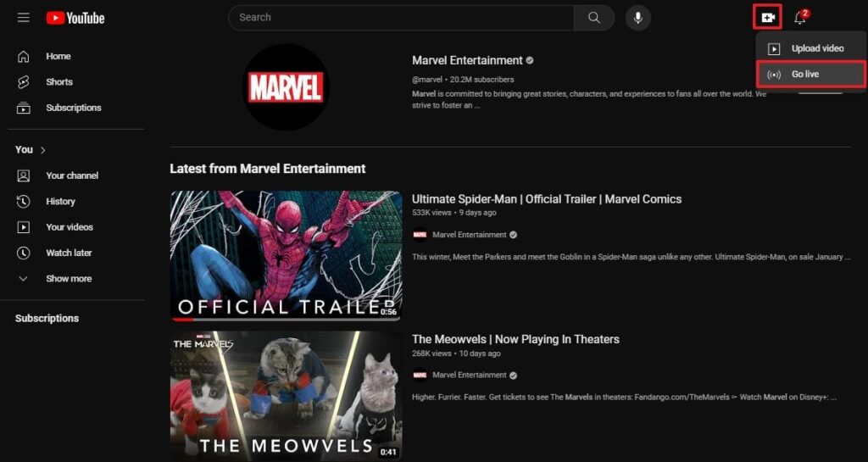Screen dimensions: 868x462
Task: Click the 0:41 duration badge
Action: pyautogui.click(x=388, y=453)
